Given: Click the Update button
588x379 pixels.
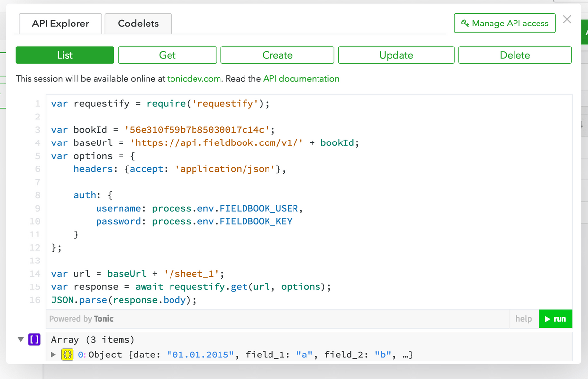Looking at the screenshot, I should pyautogui.click(x=396, y=55).
